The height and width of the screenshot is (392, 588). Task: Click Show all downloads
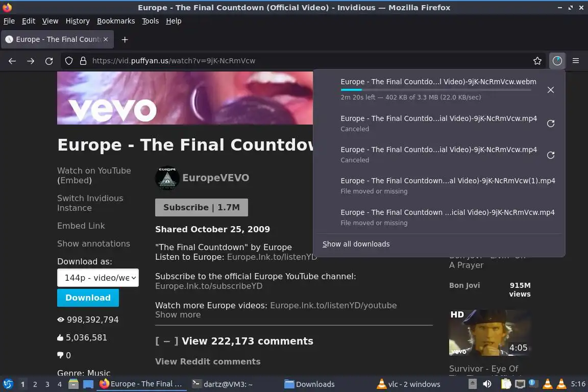(x=356, y=244)
